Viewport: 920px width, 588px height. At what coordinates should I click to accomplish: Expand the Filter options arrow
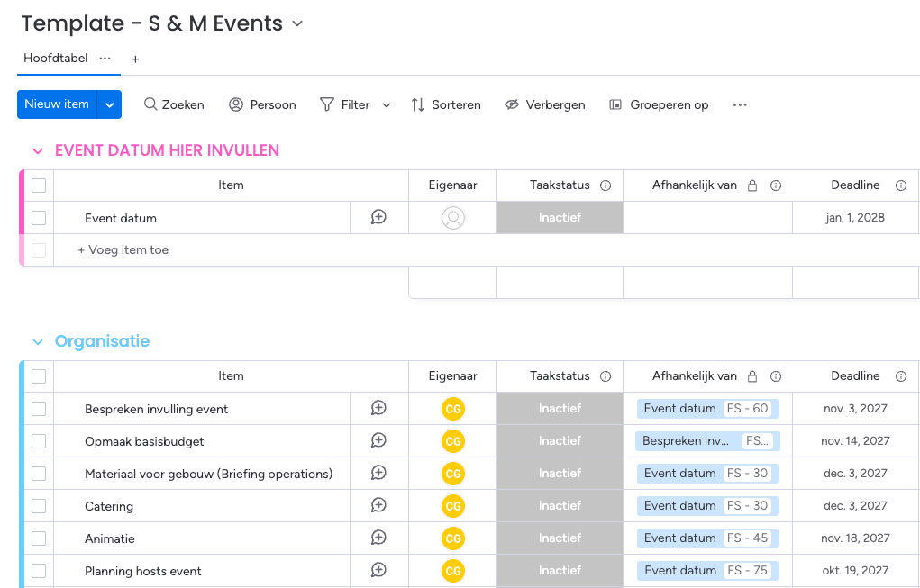(x=387, y=105)
